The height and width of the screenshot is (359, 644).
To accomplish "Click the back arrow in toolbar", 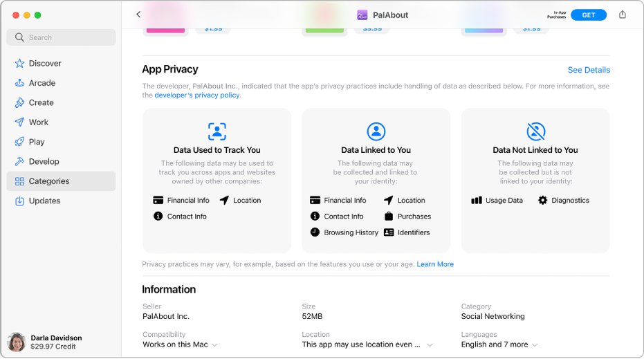I will [x=138, y=15].
